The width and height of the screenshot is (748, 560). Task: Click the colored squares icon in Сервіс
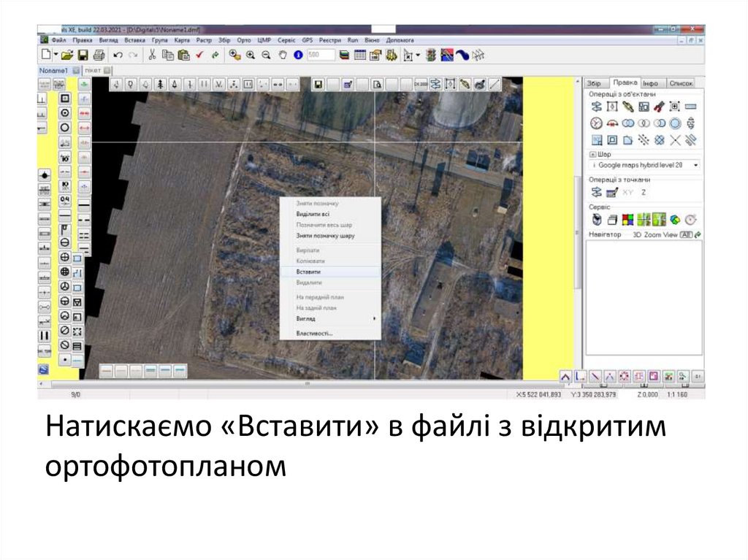pyautogui.click(x=627, y=220)
